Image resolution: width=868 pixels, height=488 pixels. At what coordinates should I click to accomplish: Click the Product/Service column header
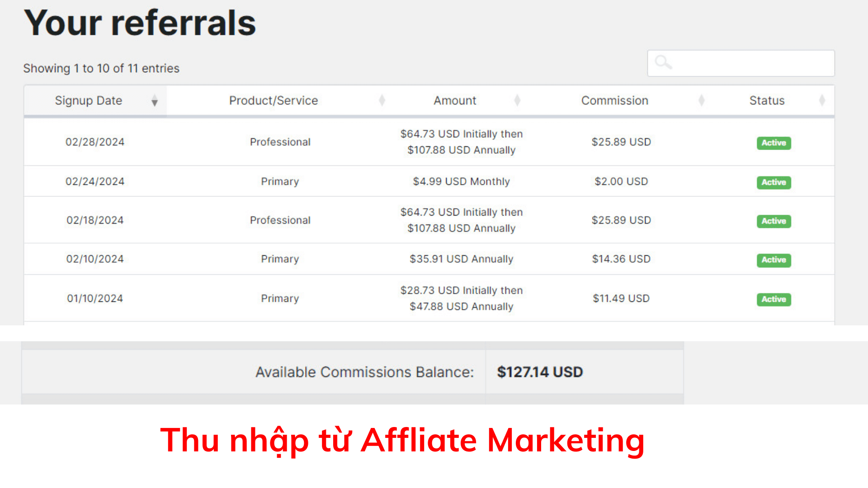(273, 100)
